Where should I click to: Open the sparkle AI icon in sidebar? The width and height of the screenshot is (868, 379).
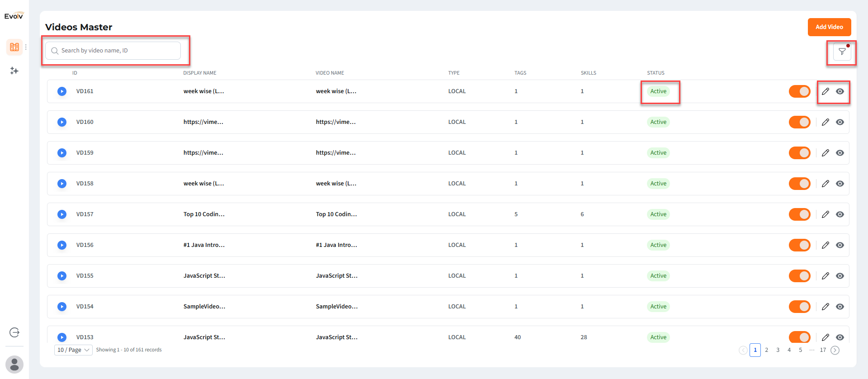pos(14,71)
